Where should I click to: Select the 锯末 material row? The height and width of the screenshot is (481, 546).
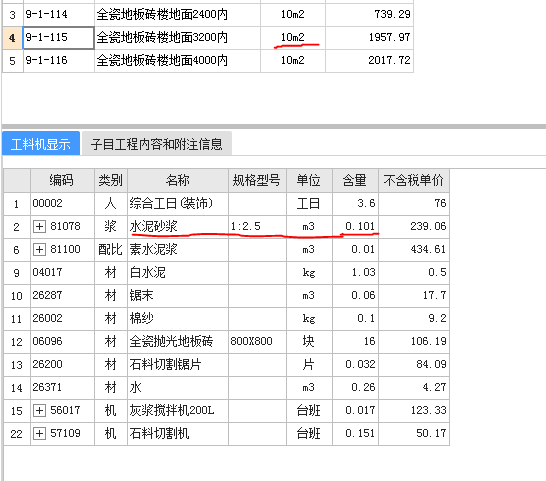click(227, 296)
